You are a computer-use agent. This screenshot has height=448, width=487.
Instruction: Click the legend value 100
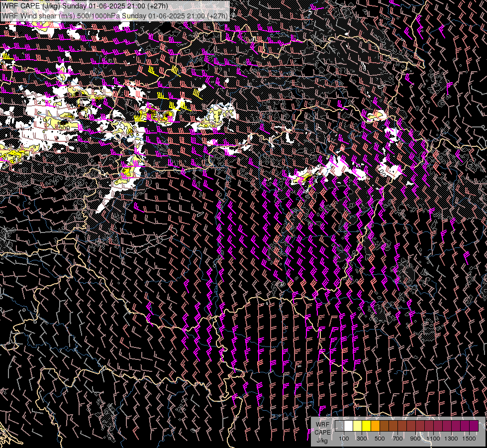click(x=344, y=439)
